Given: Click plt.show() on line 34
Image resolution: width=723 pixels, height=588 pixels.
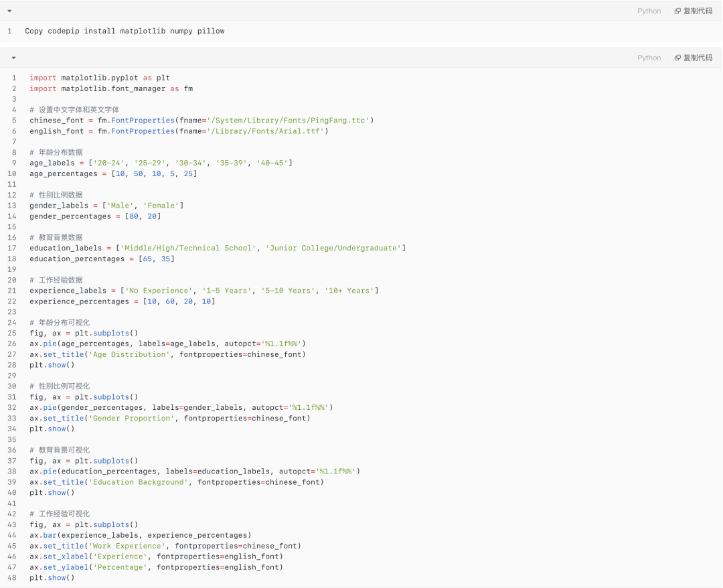Looking at the screenshot, I should (x=52, y=429).
